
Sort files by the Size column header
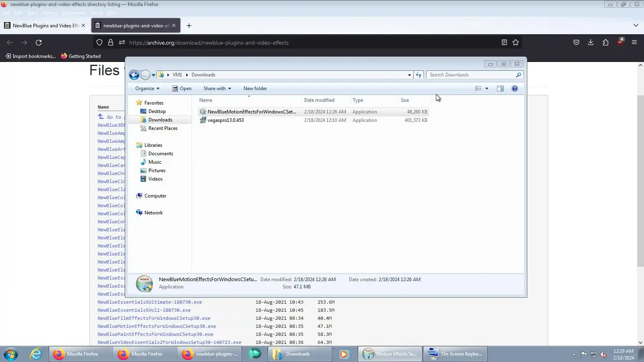pyautogui.click(x=414, y=100)
